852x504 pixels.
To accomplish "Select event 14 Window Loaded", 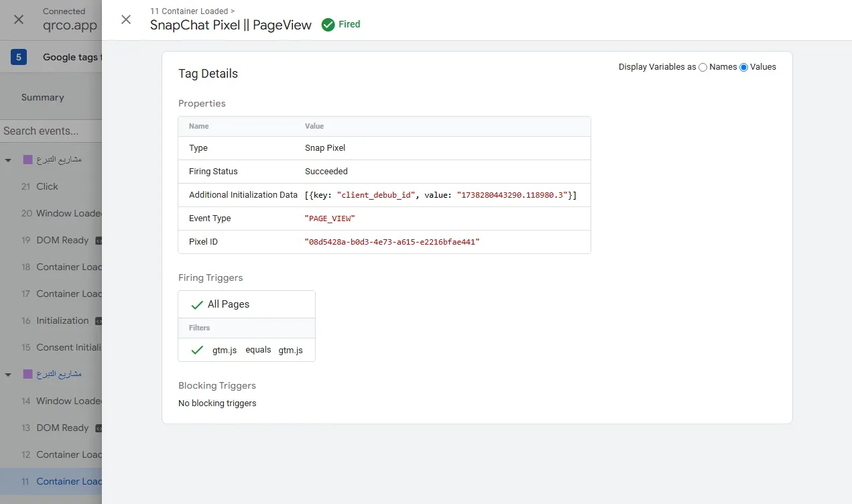I will 51,401.
